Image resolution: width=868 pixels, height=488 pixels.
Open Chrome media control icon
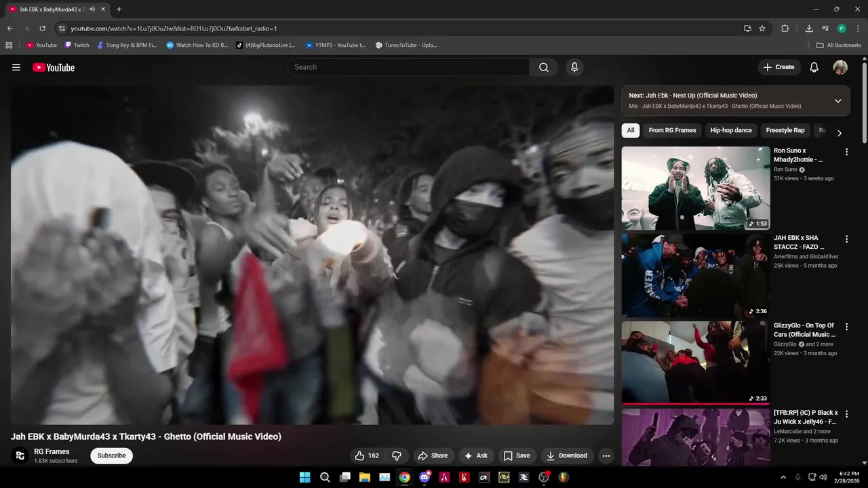825,28
